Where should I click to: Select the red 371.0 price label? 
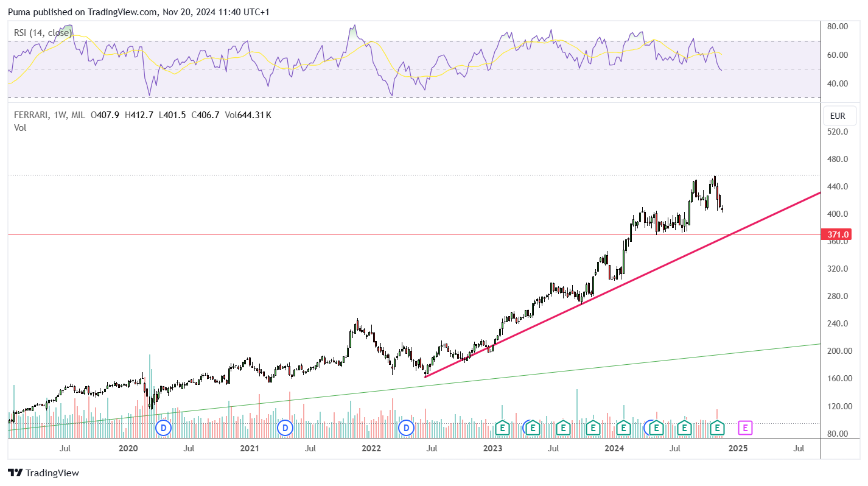coord(838,234)
